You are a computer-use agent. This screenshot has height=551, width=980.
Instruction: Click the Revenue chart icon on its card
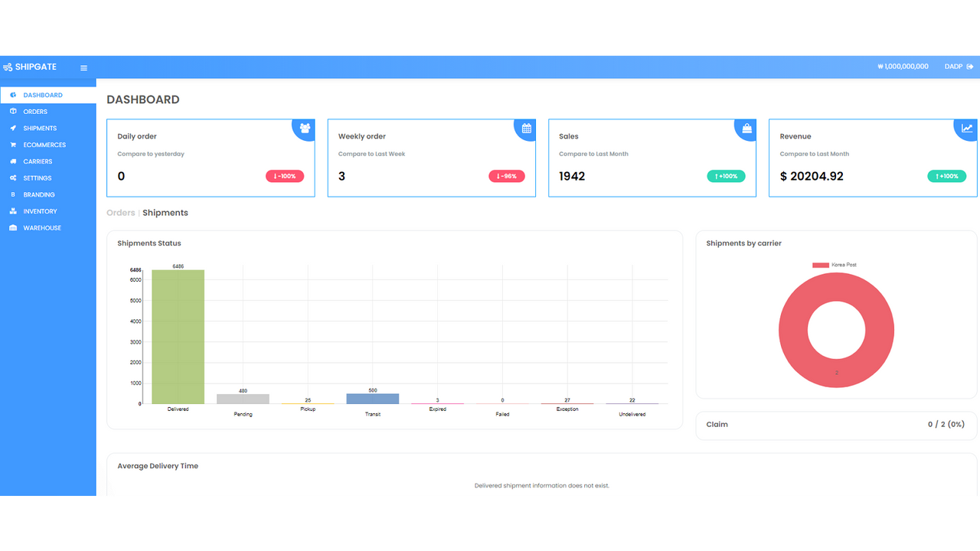pos(966,128)
